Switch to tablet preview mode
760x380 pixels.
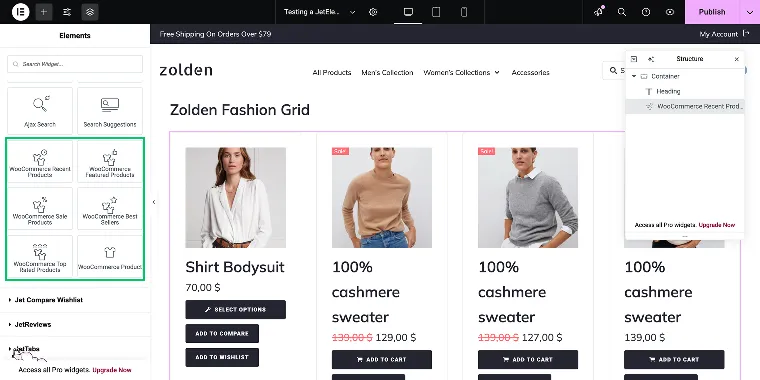[x=436, y=12]
